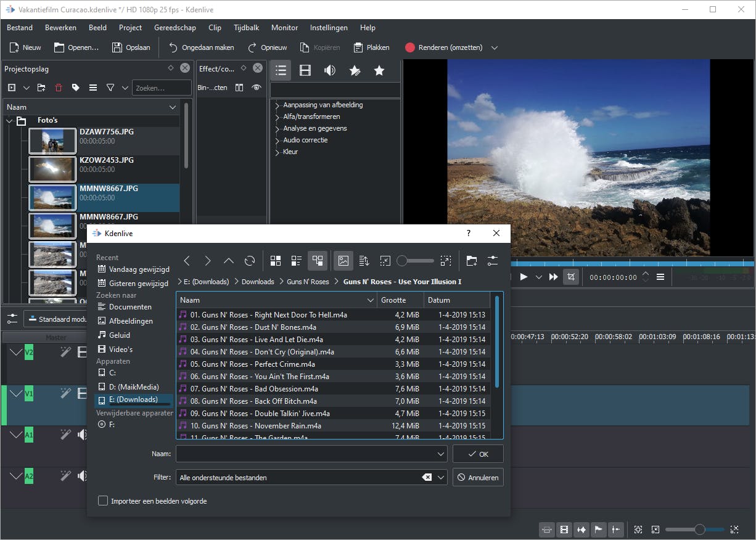This screenshot has width=756, height=540.
Task: Open the Gereedschap menu
Action: 175,28
